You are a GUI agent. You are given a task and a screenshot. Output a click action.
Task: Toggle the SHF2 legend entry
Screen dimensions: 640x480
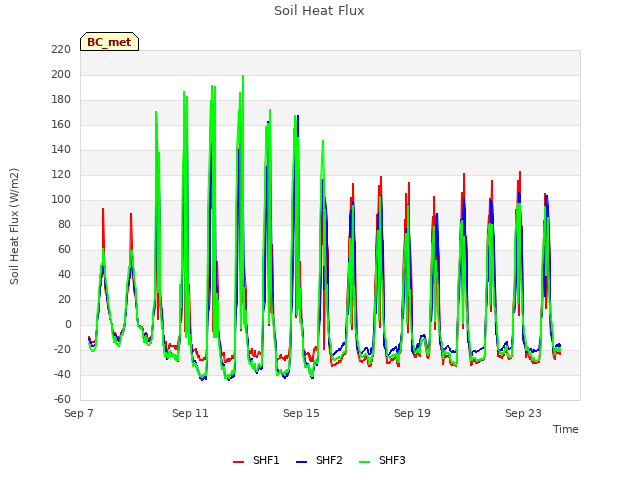point(319,460)
